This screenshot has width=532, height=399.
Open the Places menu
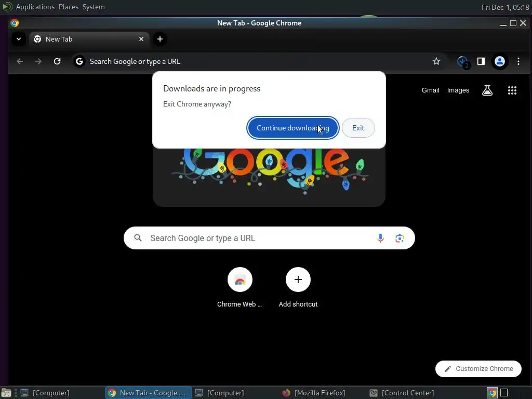pyautogui.click(x=68, y=7)
